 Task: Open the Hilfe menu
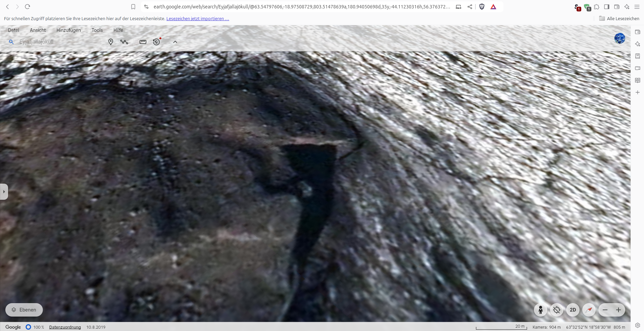coord(118,30)
